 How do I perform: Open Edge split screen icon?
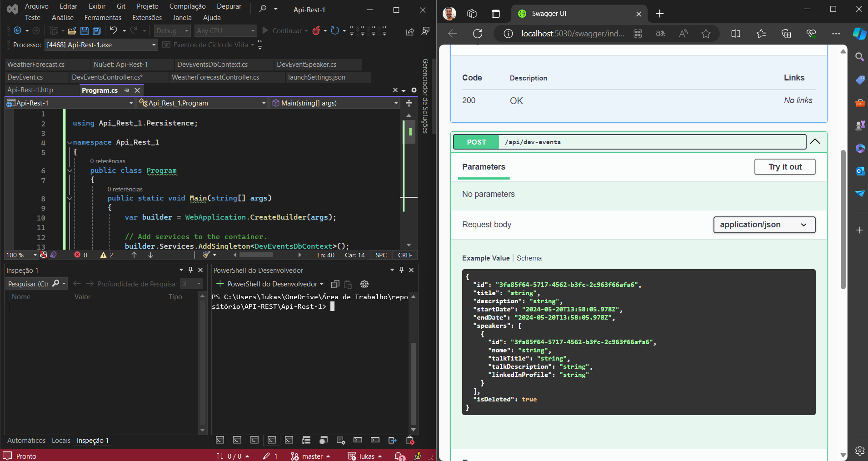(x=736, y=34)
